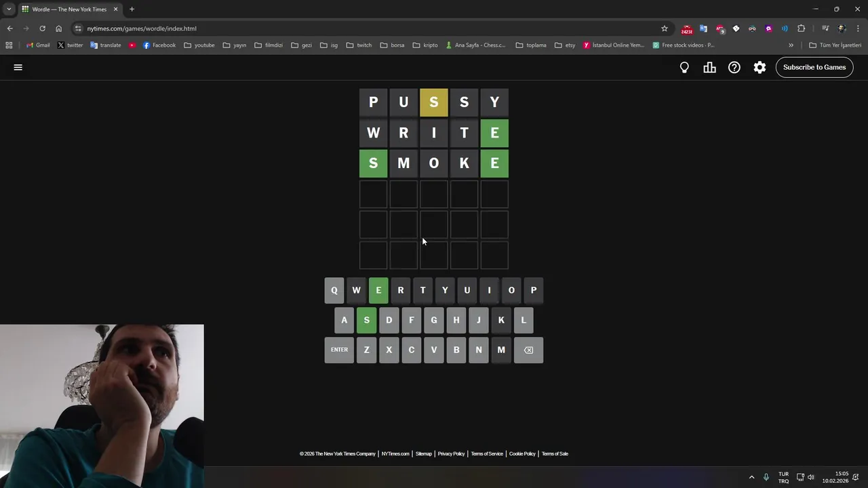Viewport: 868px width, 488px height.
Task: Tap the Z key on the Wordle keyboard
Action: [x=367, y=350]
